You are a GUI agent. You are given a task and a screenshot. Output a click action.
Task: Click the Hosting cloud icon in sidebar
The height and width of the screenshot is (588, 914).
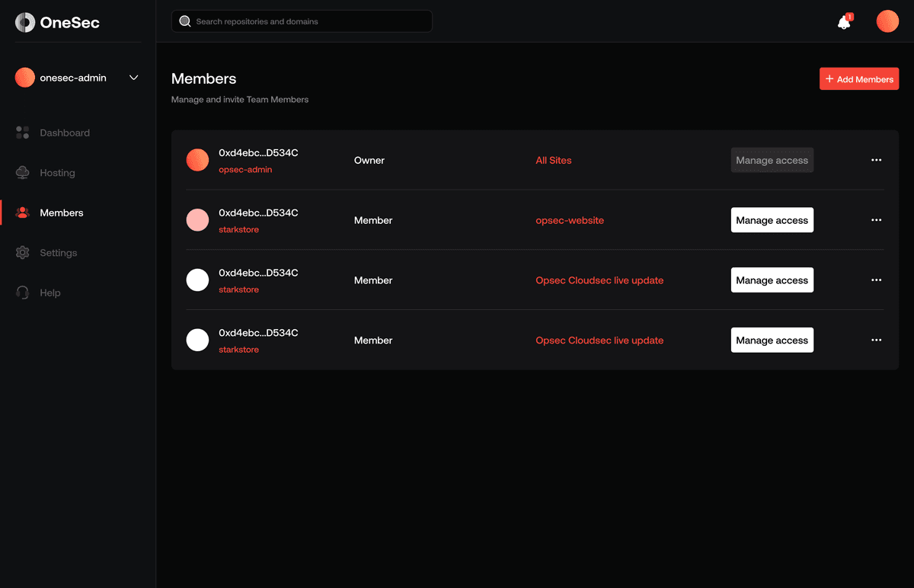pos(23,173)
